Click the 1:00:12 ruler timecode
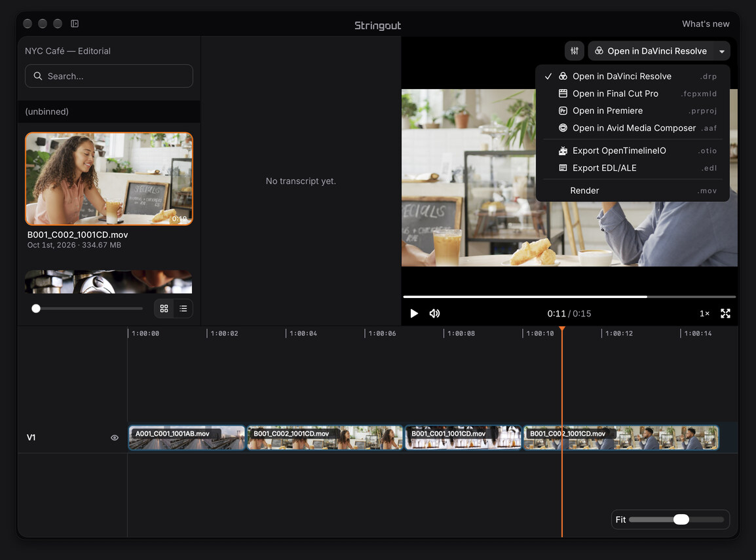The height and width of the screenshot is (560, 756). tap(619, 333)
